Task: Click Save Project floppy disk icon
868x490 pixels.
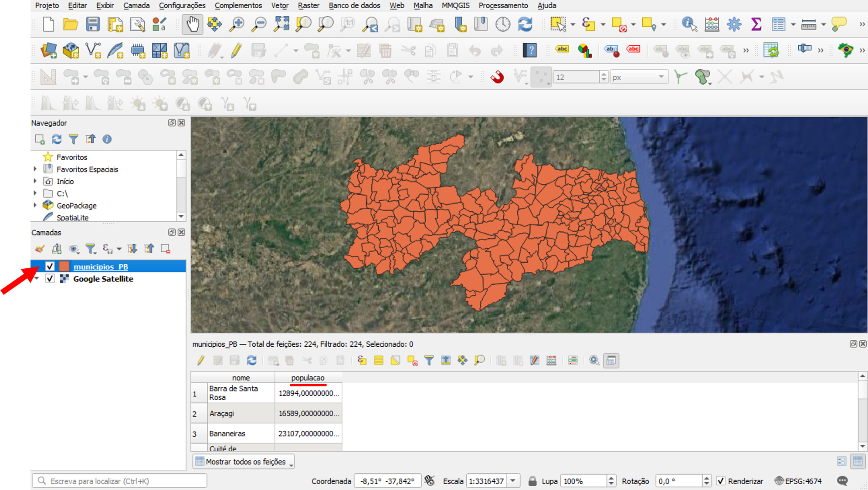Action: pos(93,24)
